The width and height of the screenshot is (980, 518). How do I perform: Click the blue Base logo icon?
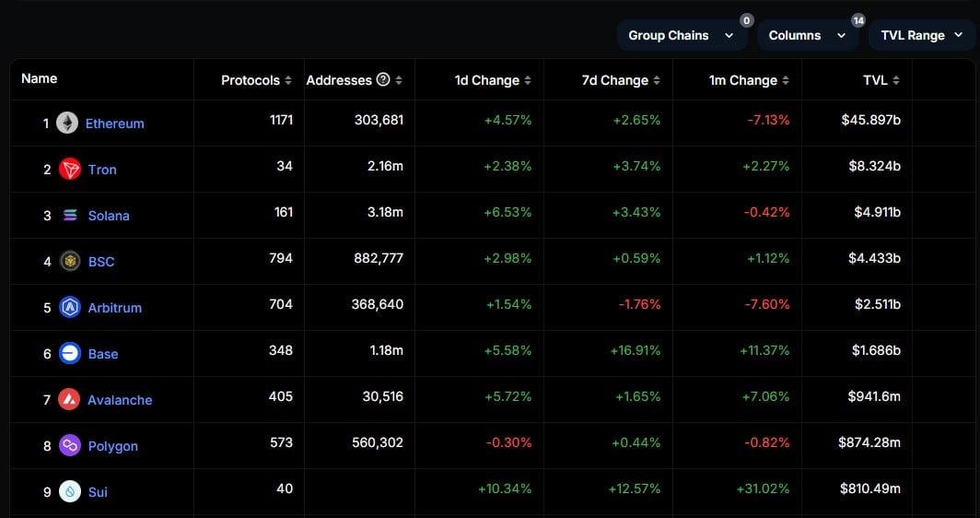(70, 353)
